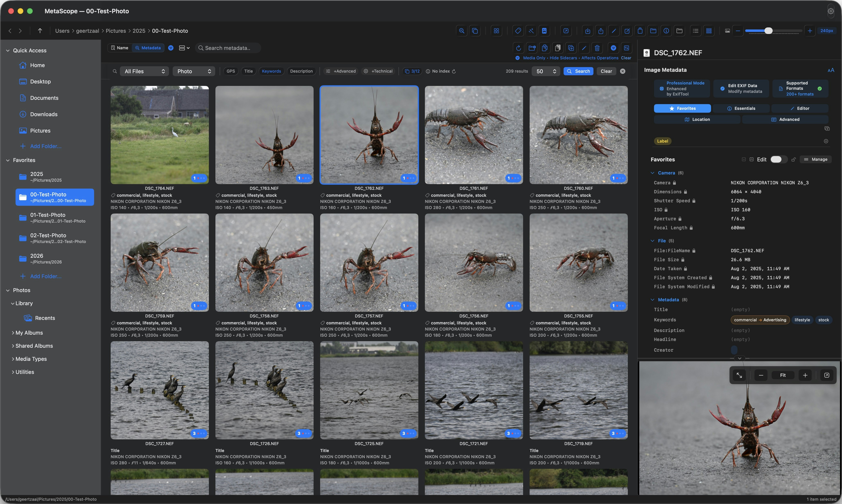Select the DSC_1727.NEF cormorant thumbnail
The image size is (842, 504).
160,390
